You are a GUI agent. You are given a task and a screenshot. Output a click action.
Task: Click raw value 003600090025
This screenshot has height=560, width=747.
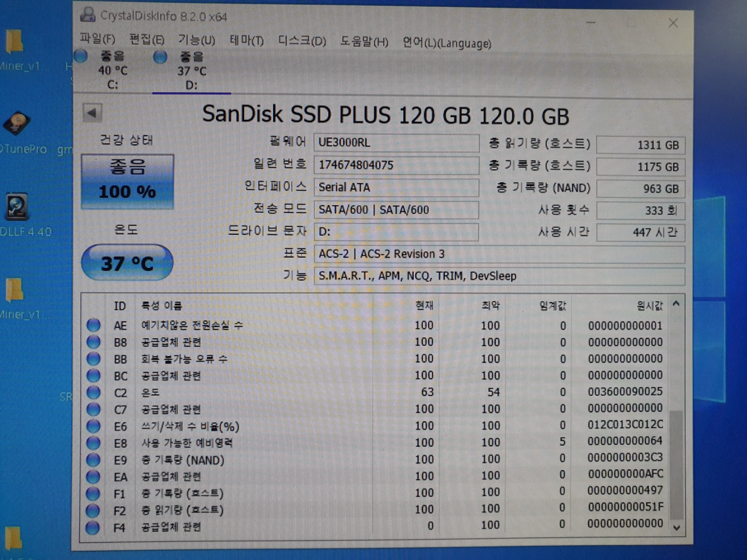click(625, 391)
